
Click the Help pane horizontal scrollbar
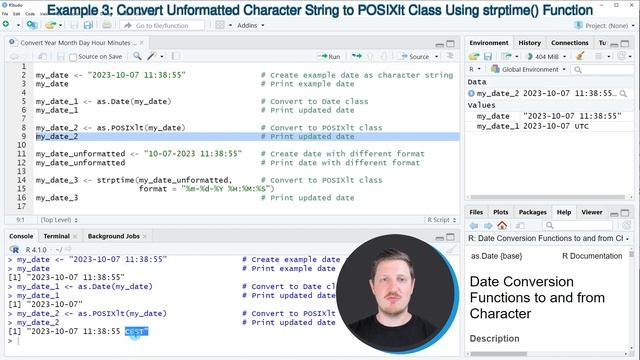499,354
